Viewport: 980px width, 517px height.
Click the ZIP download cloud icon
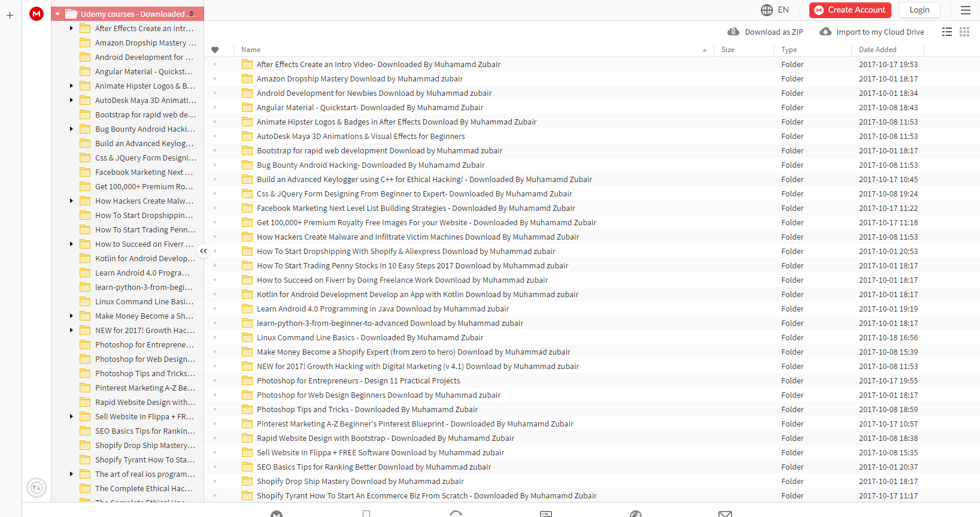(733, 32)
